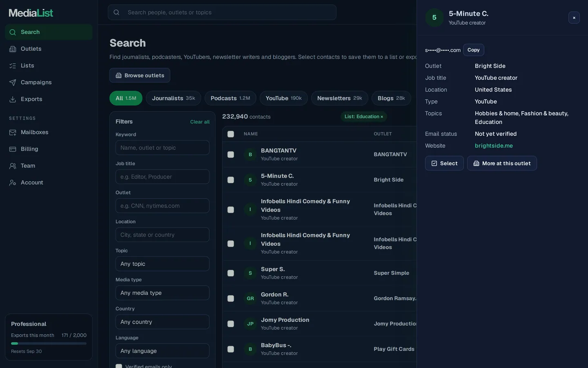Click Clear all filters link
Screen dimensions: 588x368
[x=200, y=122]
